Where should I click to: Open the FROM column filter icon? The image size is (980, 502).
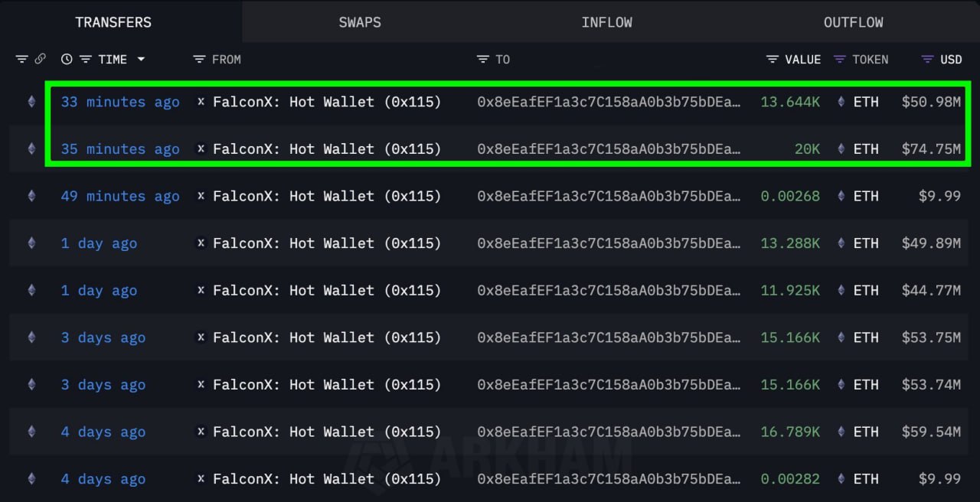199,59
